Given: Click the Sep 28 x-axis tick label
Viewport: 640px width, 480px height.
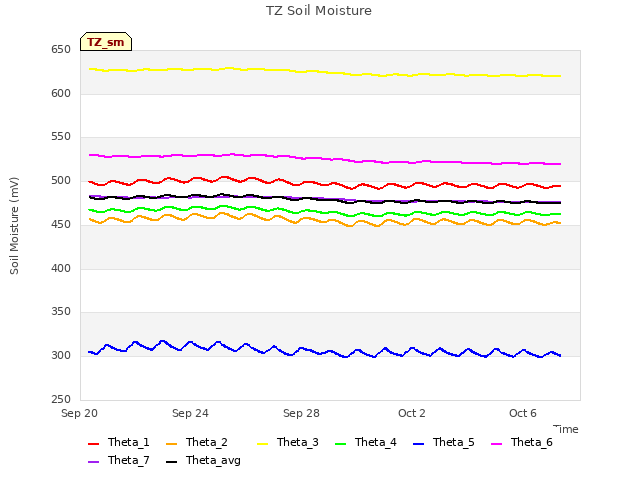Looking at the screenshot, I should point(301,413).
